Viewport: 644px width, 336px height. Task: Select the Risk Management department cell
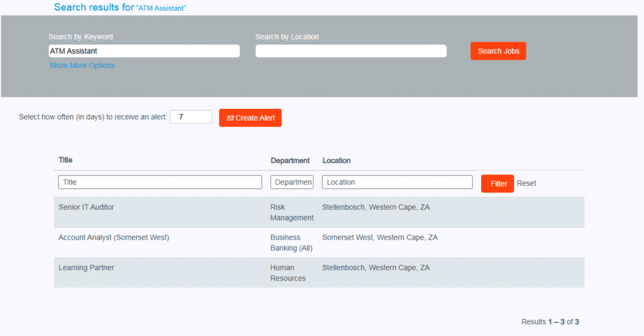292,213
